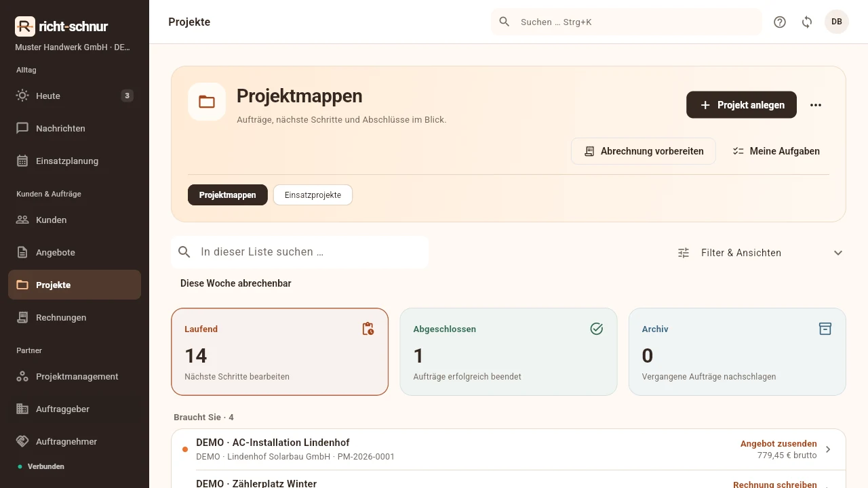Open the help question mark icon
This screenshot has height=488, width=868.
pos(780,22)
